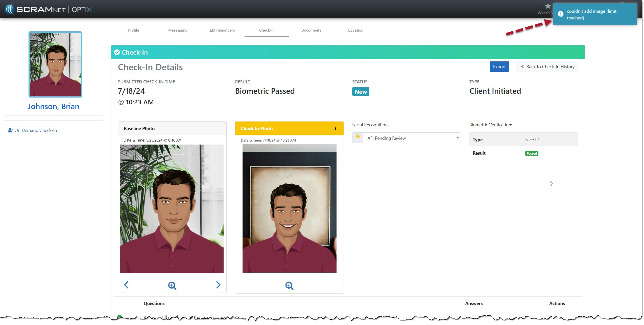Zoom in on the Check-In Photo magnifier
Image resolution: width=644 pixels, height=325 pixels.
point(289,286)
